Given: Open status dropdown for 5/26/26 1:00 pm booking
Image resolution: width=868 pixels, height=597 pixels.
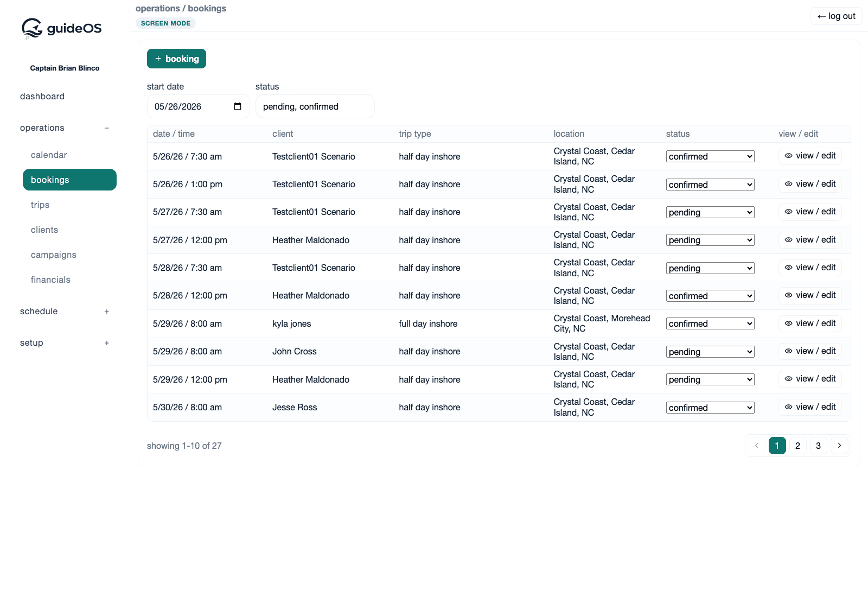Looking at the screenshot, I should [710, 185].
